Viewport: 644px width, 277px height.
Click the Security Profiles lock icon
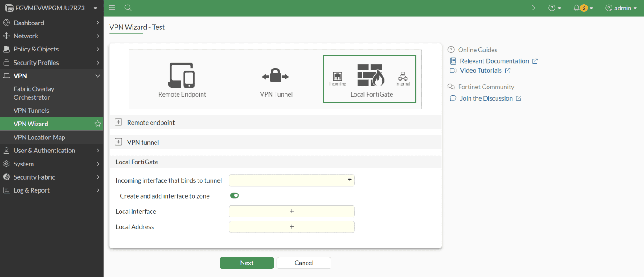coord(6,62)
